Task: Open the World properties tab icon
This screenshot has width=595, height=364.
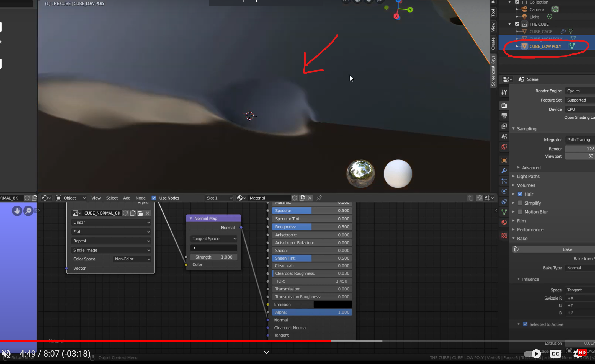Action: (x=504, y=147)
